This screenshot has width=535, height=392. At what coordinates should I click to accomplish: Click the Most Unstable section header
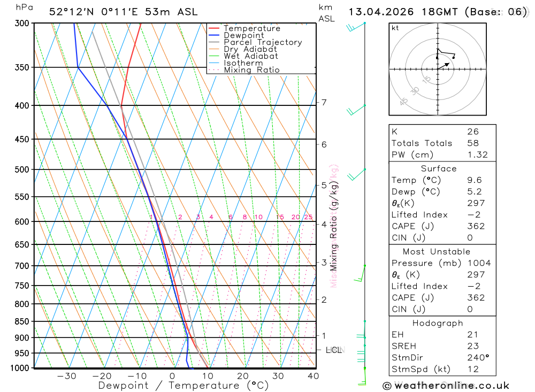click(437, 252)
